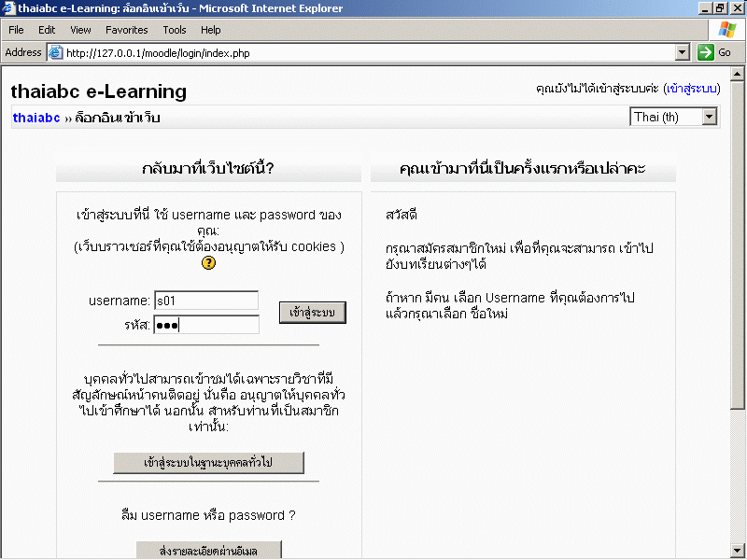This screenshot has width=747, height=560.
Task: Open the Help menu
Action: pos(211,30)
